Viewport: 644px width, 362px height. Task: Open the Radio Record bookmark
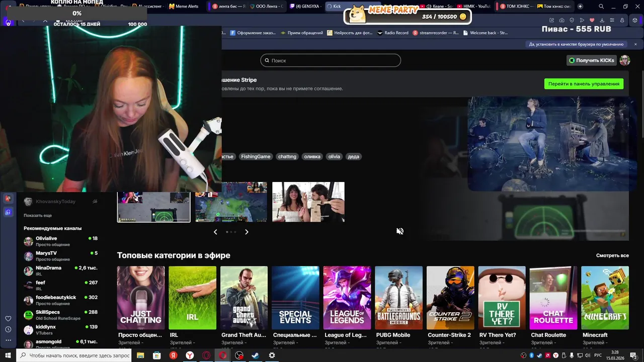point(392,33)
